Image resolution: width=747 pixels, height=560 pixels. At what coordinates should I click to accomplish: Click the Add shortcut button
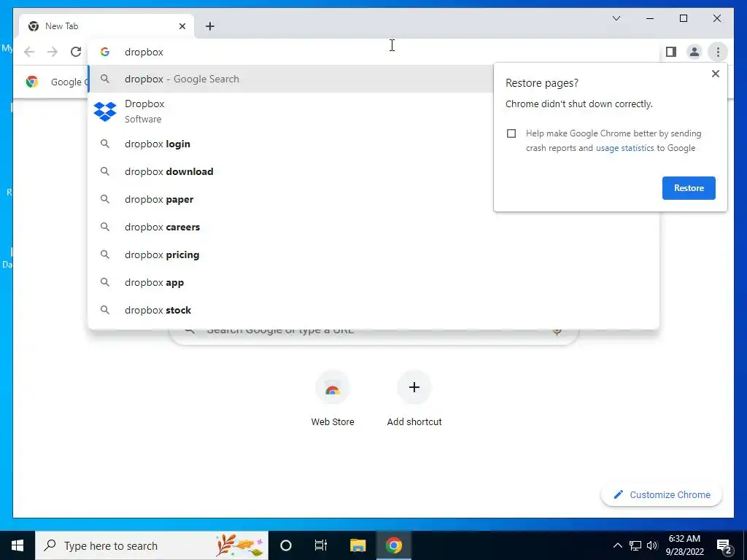[414, 399]
